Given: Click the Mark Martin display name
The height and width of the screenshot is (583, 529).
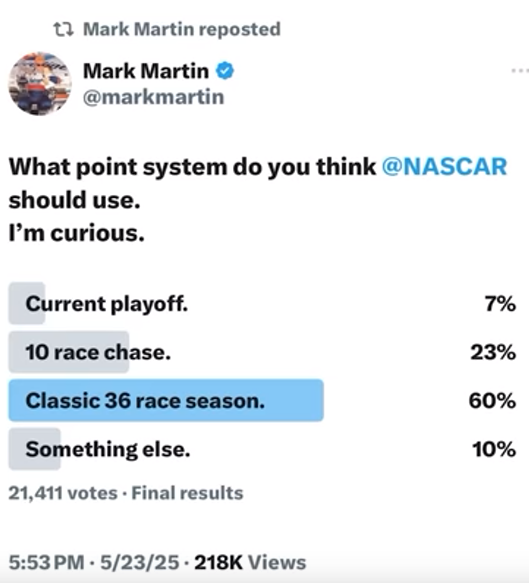Looking at the screenshot, I should click(x=146, y=71).
